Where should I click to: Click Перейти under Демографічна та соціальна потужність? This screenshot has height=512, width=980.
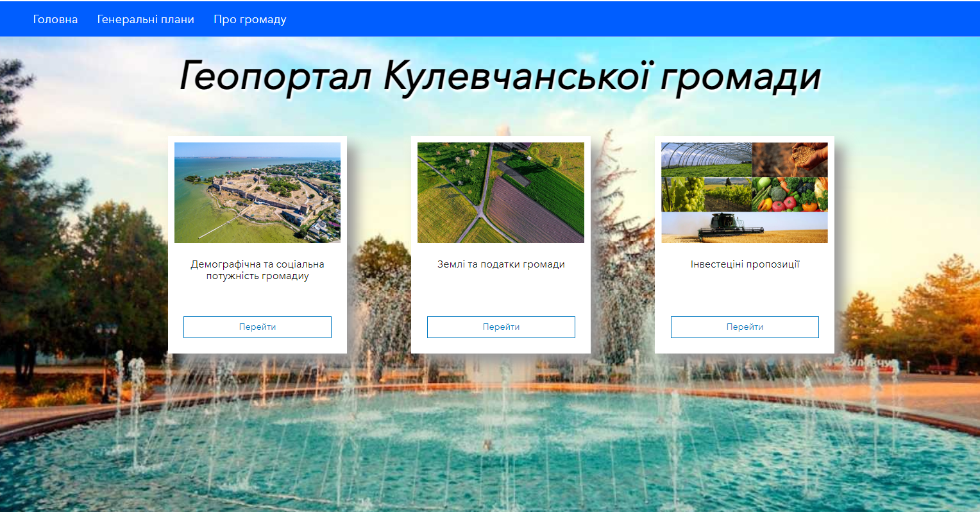[257, 327]
